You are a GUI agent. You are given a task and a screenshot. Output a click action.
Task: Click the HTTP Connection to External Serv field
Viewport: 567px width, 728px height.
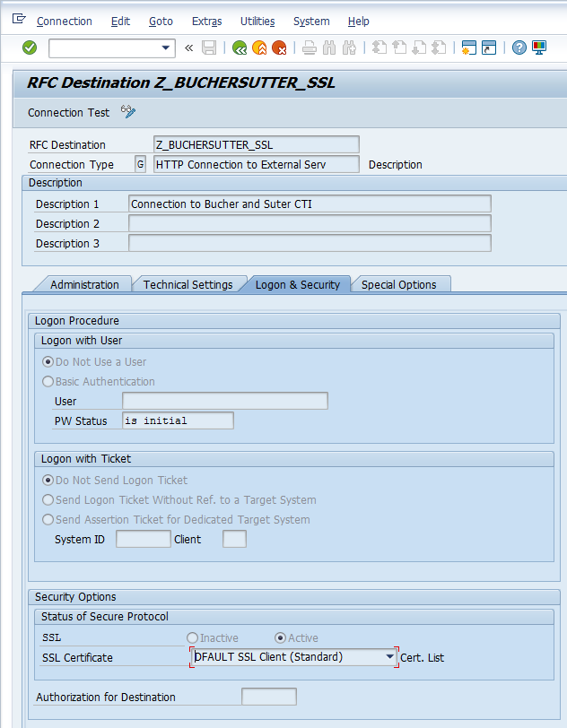tap(256, 164)
